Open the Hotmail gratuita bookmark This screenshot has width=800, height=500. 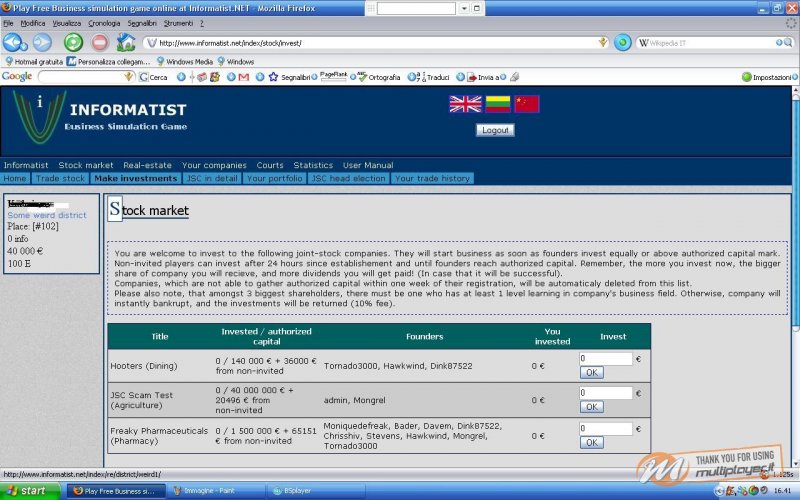[34, 62]
